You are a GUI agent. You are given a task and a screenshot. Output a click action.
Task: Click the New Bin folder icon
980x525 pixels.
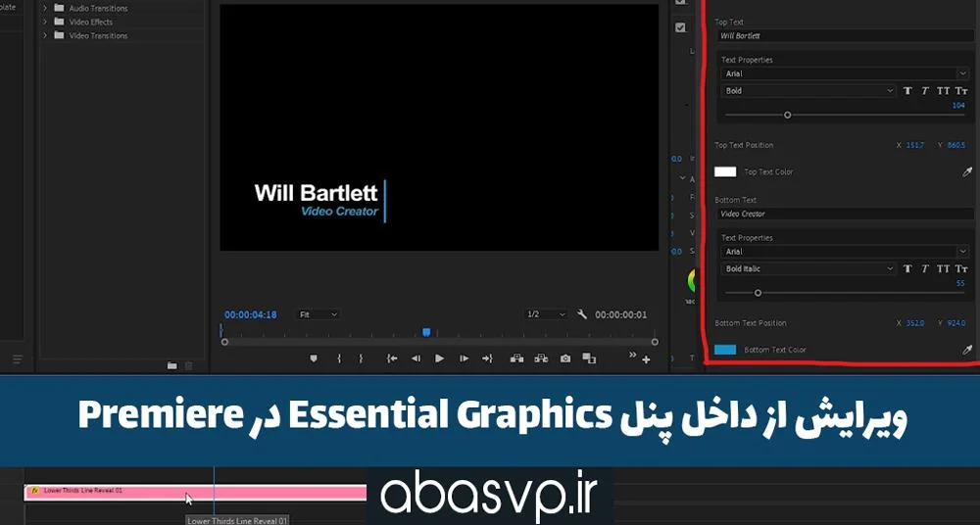[x=171, y=365]
